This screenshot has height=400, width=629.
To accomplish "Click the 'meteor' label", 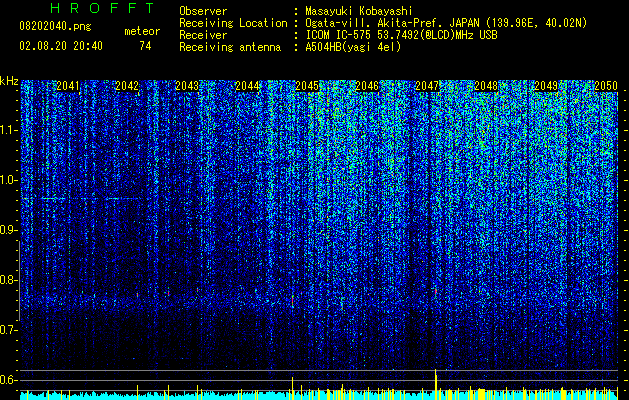I will pyautogui.click(x=142, y=31).
